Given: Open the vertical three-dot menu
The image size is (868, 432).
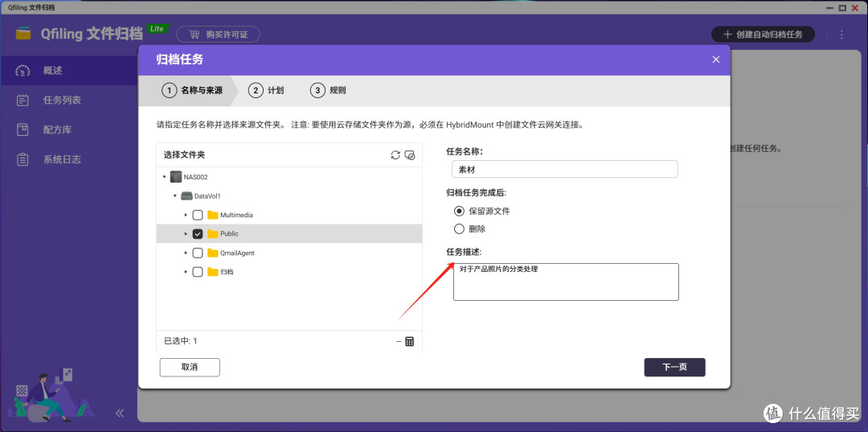Looking at the screenshot, I should pos(841,35).
